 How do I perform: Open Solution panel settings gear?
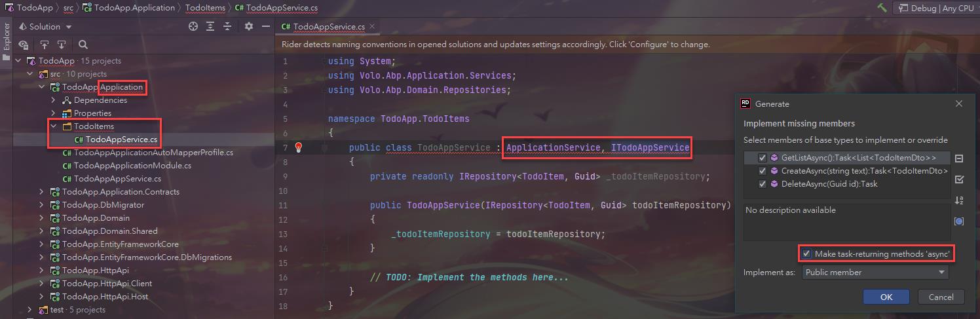click(x=249, y=27)
